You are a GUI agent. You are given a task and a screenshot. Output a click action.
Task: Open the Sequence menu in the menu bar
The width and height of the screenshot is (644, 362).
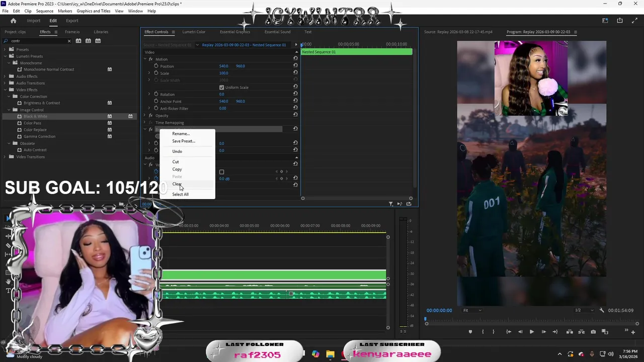pos(45,11)
